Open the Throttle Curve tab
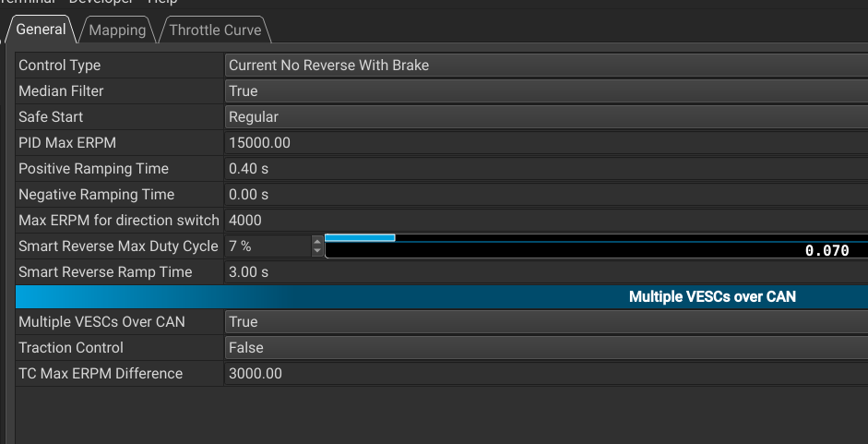This screenshot has width=868, height=444. coord(216,30)
